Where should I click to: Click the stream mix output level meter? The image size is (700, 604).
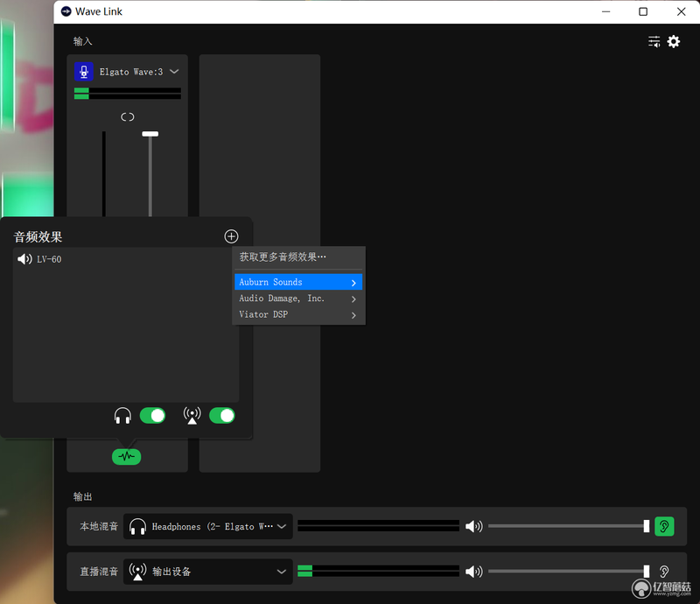tap(378, 572)
